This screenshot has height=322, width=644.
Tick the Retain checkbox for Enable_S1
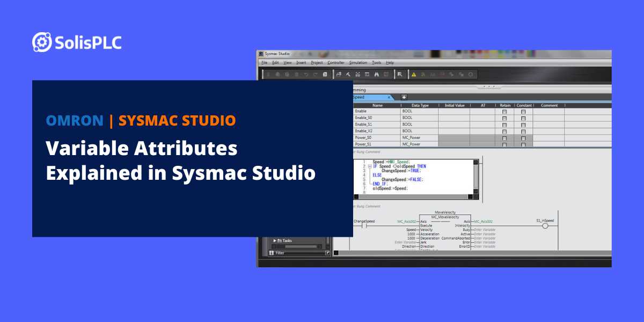(504, 125)
